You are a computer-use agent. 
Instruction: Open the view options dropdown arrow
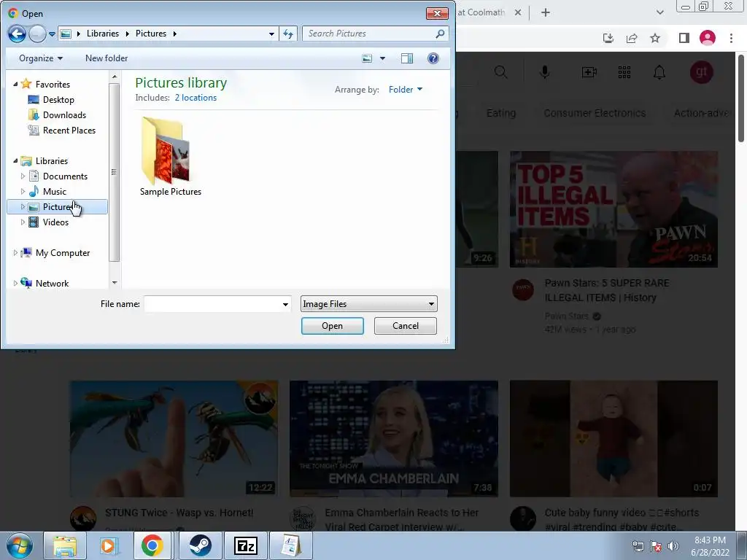click(382, 58)
